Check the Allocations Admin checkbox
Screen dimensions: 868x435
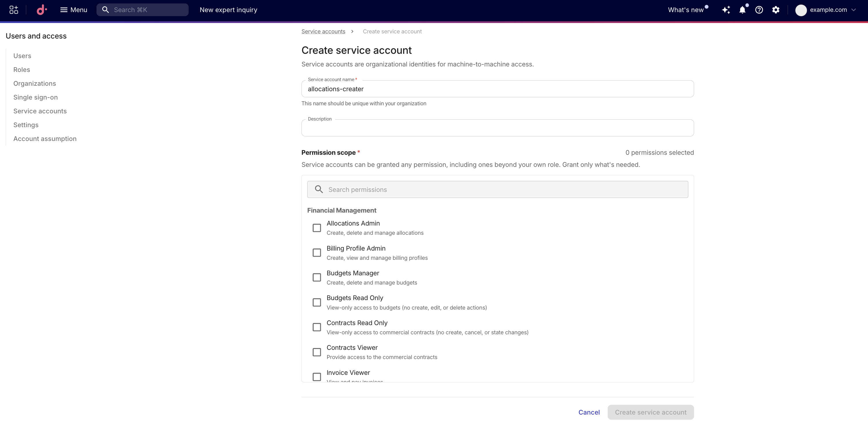pyautogui.click(x=317, y=228)
